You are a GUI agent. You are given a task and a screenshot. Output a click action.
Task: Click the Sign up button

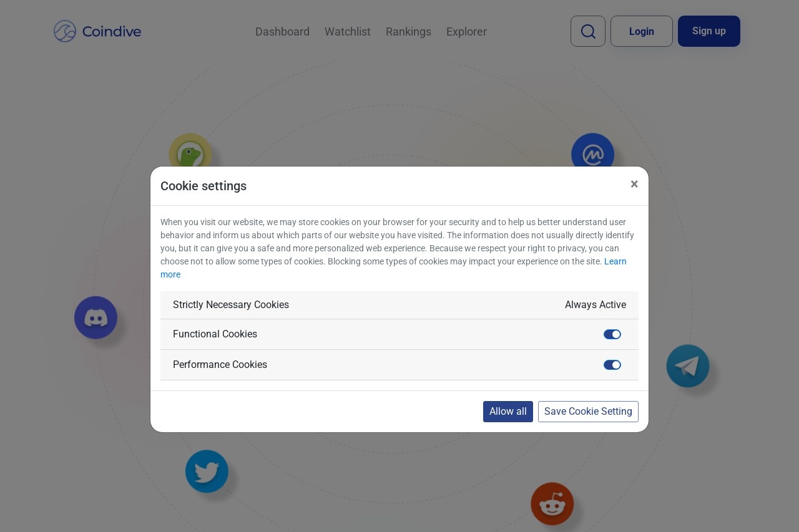click(x=709, y=31)
